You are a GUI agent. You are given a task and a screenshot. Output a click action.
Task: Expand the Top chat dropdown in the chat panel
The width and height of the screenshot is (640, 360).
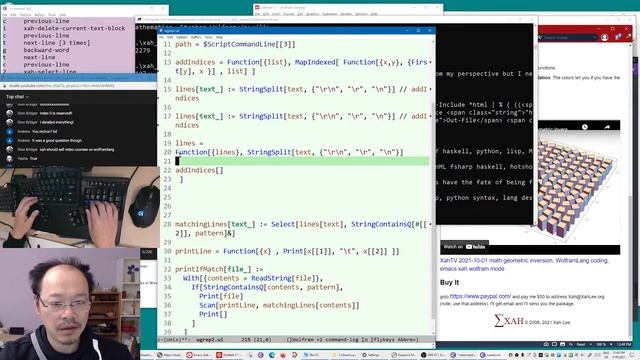17,97
